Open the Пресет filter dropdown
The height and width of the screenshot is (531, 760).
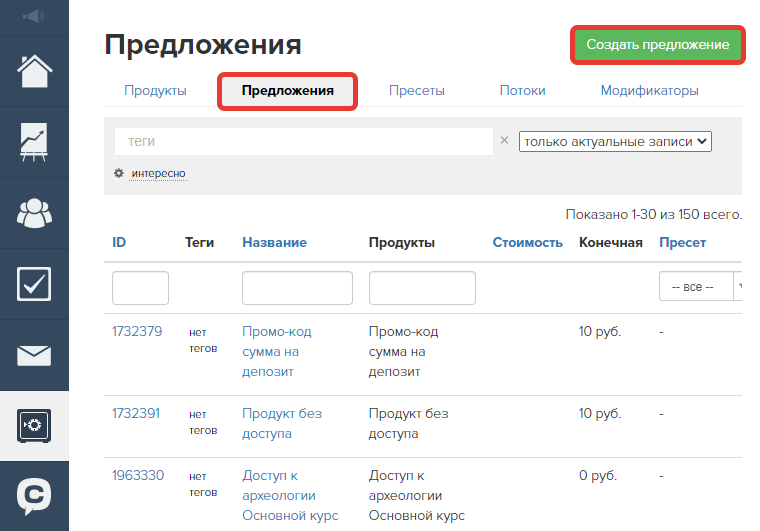[x=701, y=287]
